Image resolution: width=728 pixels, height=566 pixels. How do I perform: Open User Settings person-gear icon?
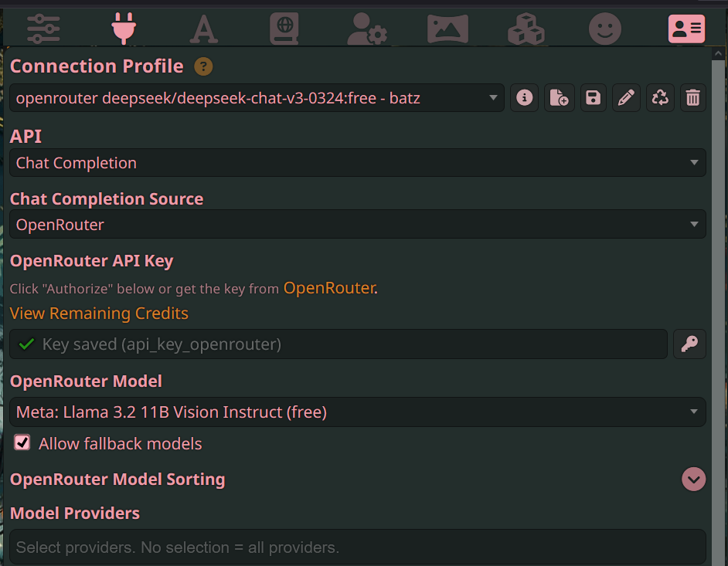click(367, 29)
